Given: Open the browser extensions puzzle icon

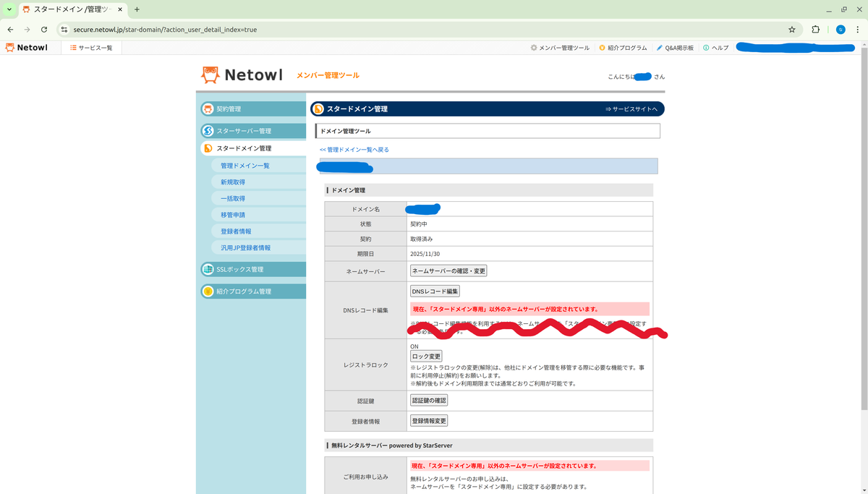Looking at the screenshot, I should (816, 30).
